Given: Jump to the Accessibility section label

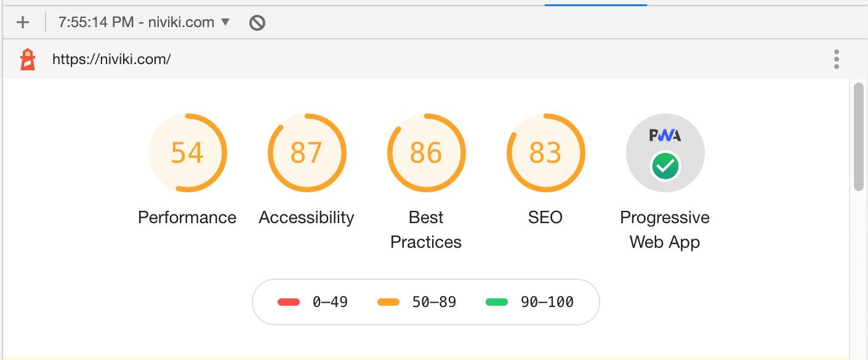Looking at the screenshot, I should (x=307, y=218).
